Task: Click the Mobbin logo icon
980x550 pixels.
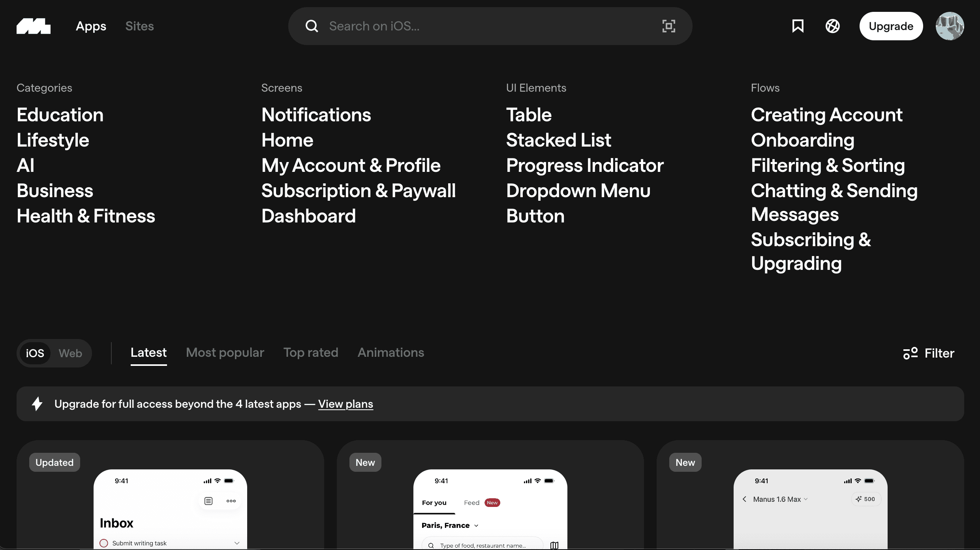Action: tap(34, 26)
